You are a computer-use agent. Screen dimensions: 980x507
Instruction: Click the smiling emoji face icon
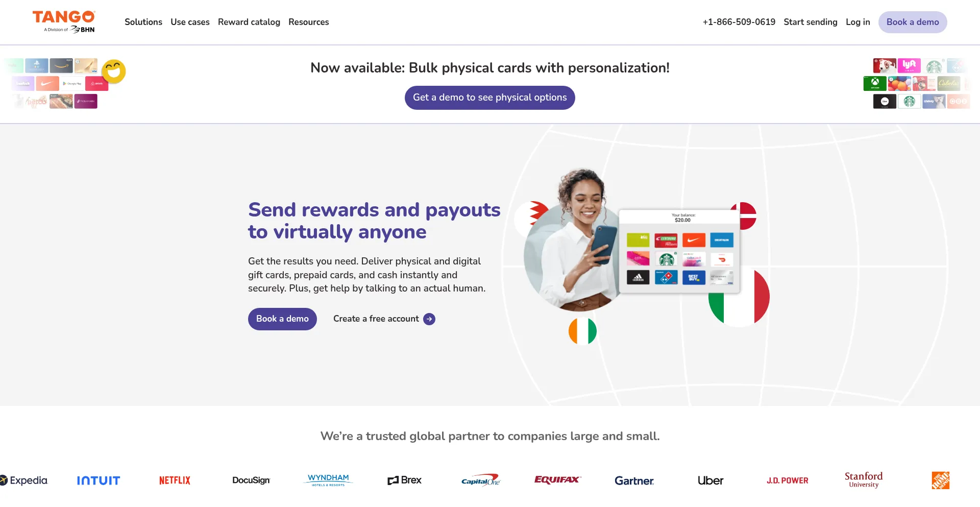[x=114, y=71]
